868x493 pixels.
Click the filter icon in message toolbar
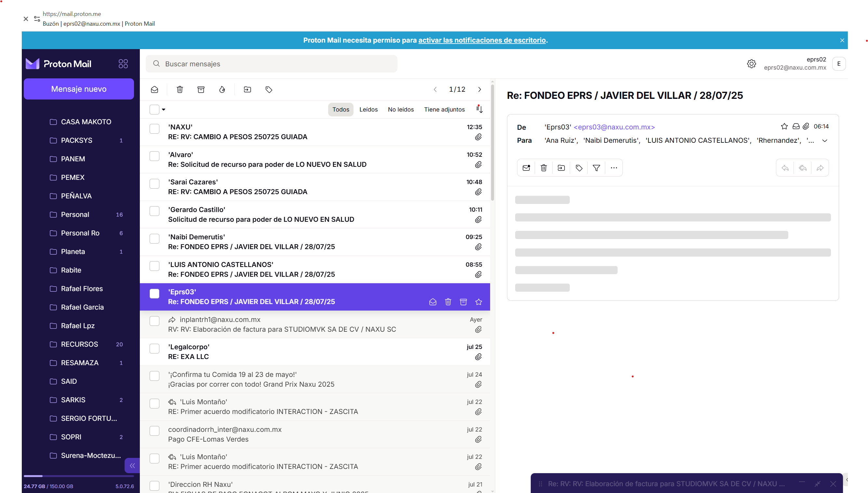pos(596,168)
